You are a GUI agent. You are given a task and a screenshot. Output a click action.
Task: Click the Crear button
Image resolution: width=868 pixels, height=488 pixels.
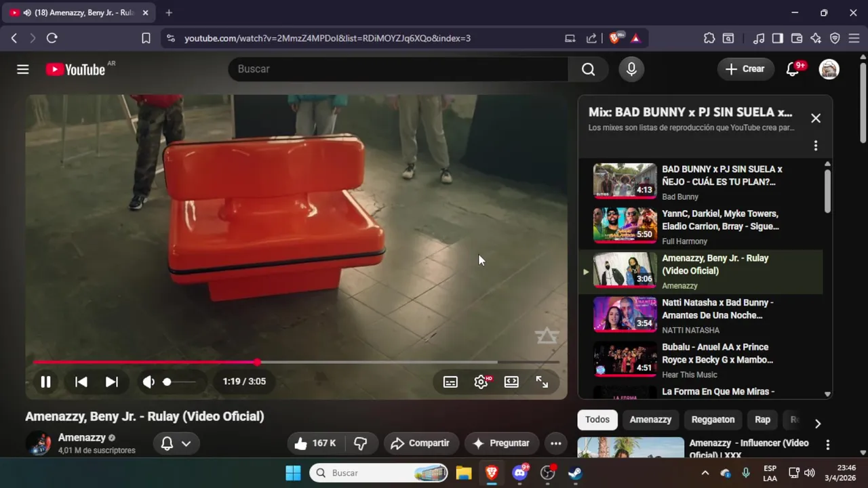[745, 69]
